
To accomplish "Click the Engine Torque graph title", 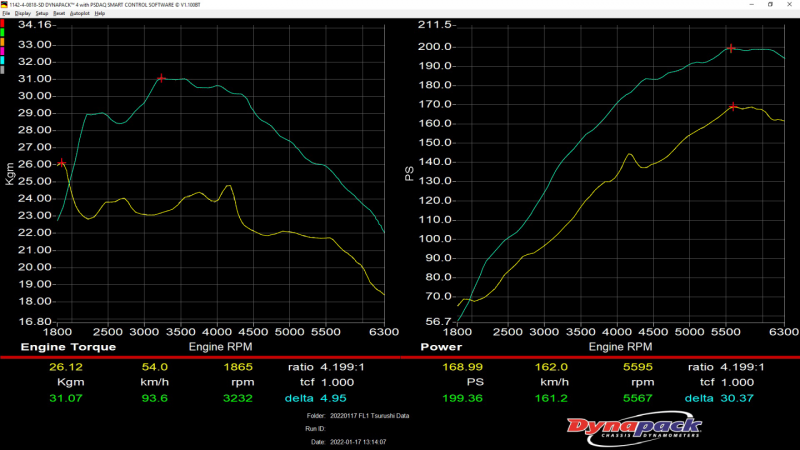I will pos(69,348).
